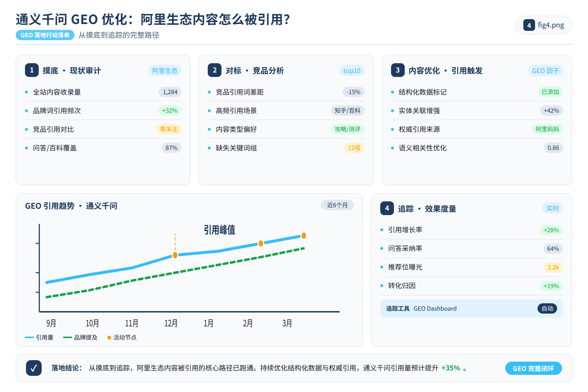588x392 pixels.
Task: Click the 推荐位曝光 row label
Action: tap(405, 267)
